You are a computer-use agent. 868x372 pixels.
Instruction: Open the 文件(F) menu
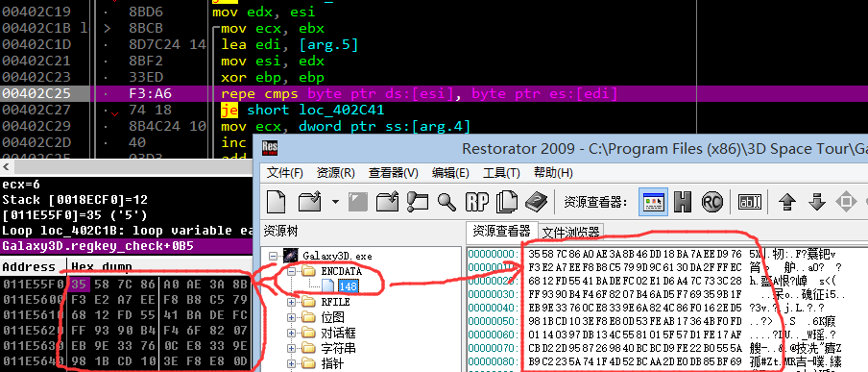(x=284, y=172)
